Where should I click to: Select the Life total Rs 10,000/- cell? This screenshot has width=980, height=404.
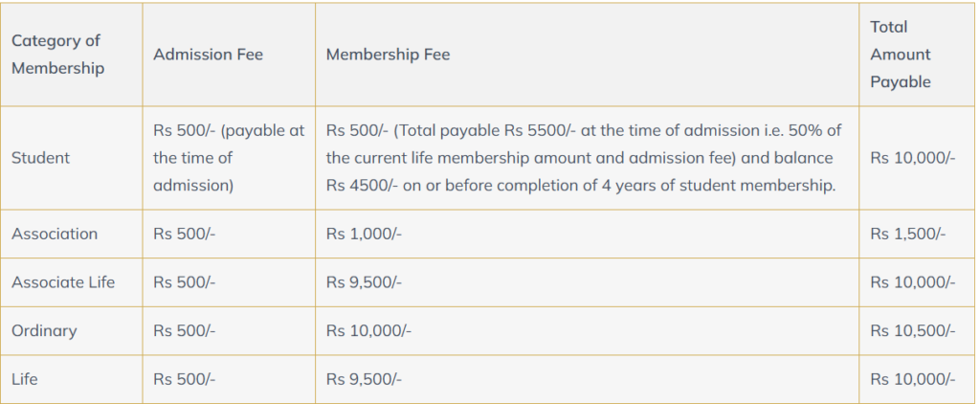912,379
